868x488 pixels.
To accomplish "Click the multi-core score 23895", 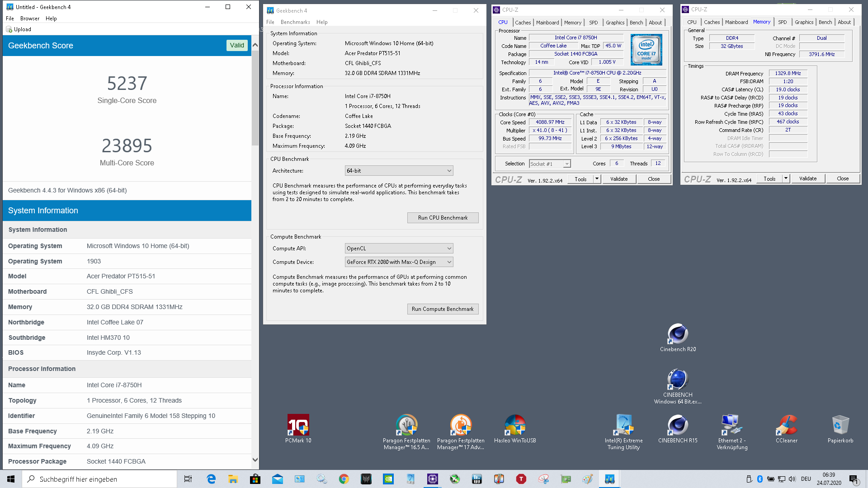I will (x=127, y=146).
